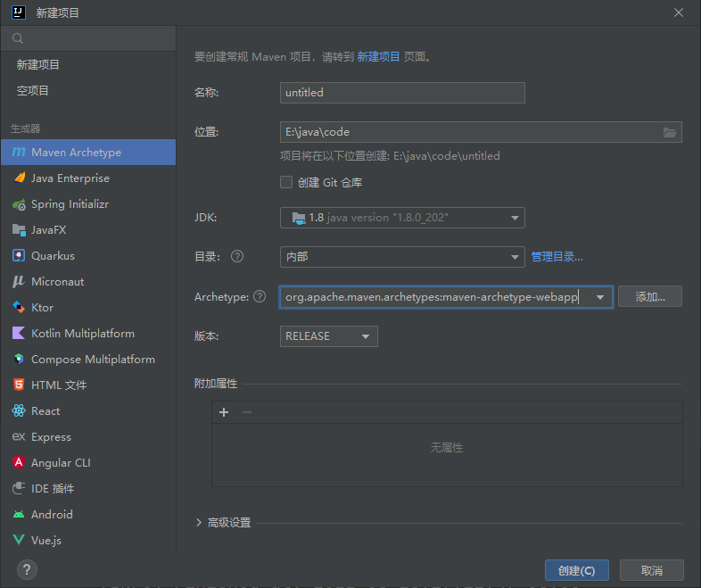Follow the 新建项目 hyperlink in hint
The height and width of the screenshot is (588, 701).
(x=378, y=57)
